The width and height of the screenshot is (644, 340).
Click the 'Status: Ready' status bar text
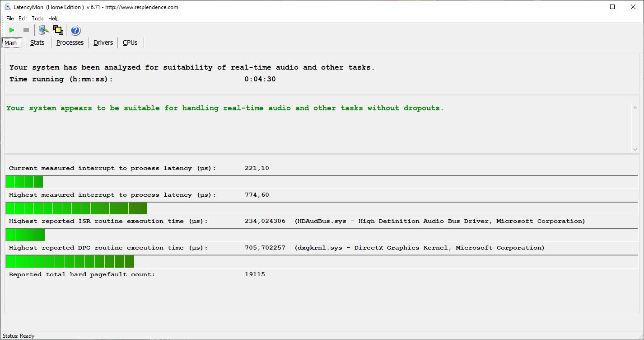[x=19, y=336]
